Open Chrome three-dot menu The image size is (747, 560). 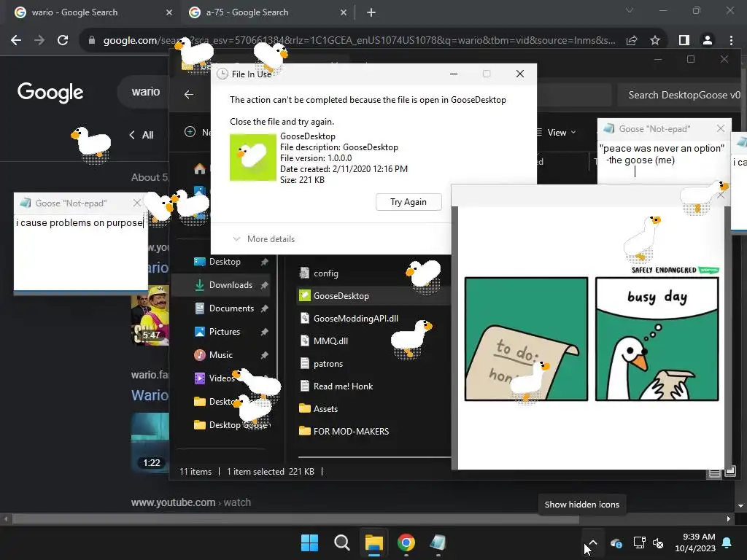(731, 41)
